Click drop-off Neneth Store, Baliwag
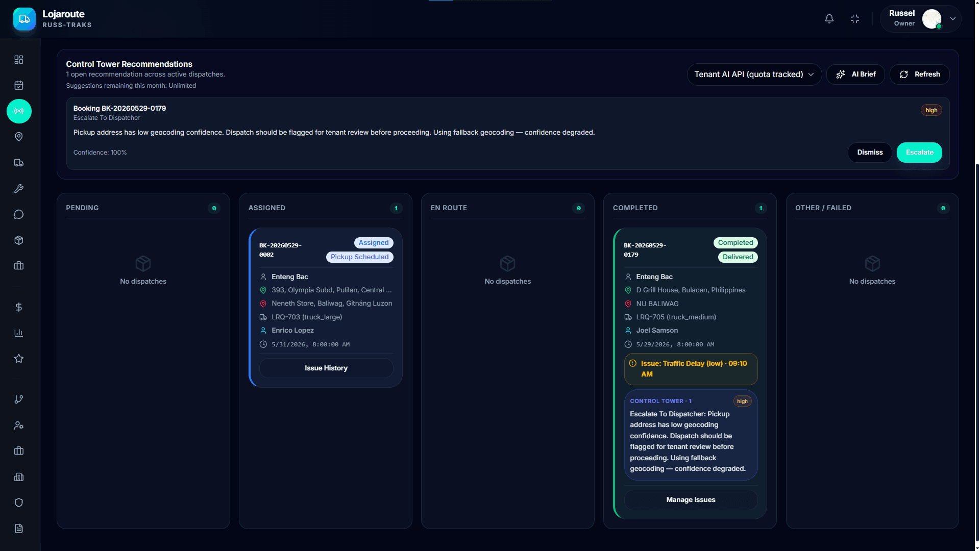Screen dimensions: 980x551 coord(332,304)
